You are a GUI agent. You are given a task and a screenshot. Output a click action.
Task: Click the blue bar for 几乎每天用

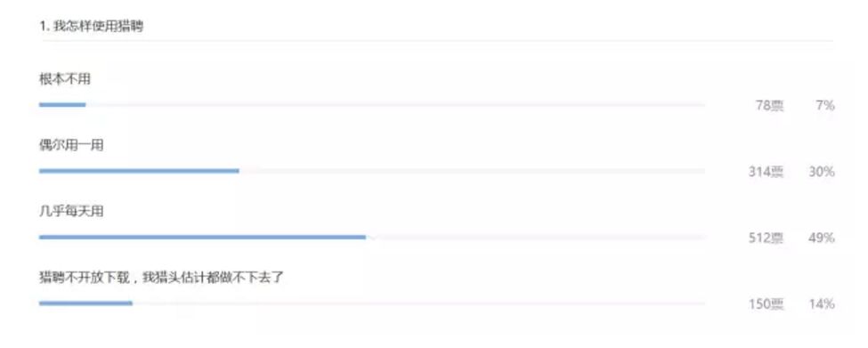203,237
